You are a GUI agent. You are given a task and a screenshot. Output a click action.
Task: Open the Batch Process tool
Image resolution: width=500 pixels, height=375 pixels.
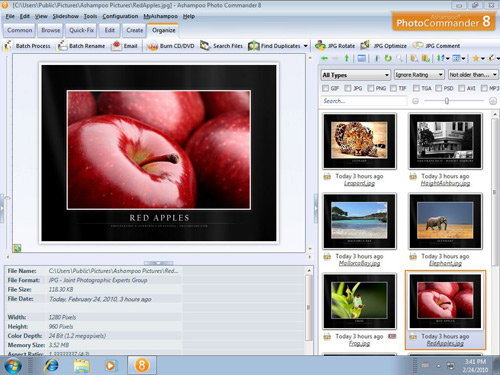(27, 46)
